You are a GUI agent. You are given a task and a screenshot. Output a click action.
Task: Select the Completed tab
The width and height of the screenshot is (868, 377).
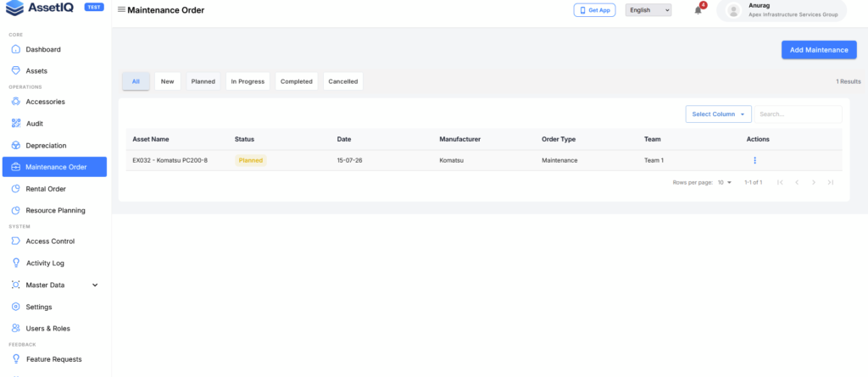296,81
